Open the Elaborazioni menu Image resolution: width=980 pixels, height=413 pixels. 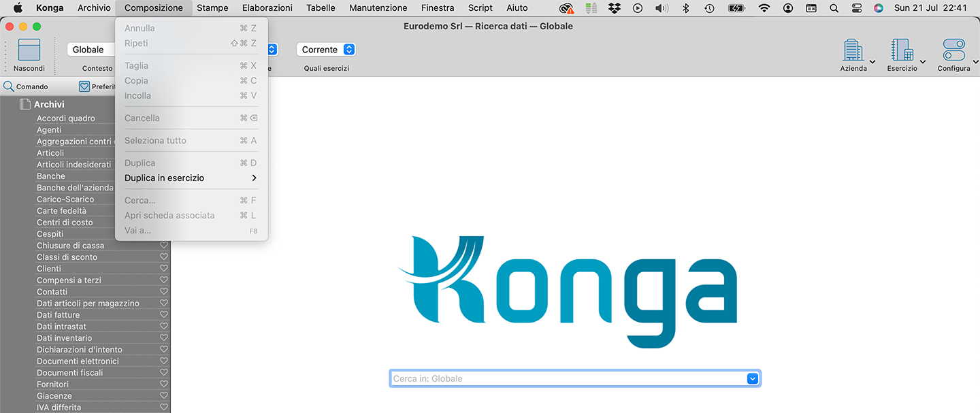pyautogui.click(x=267, y=8)
